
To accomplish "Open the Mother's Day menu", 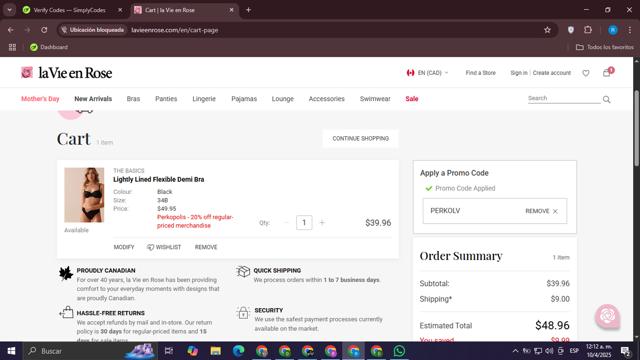I will [40, 99].
